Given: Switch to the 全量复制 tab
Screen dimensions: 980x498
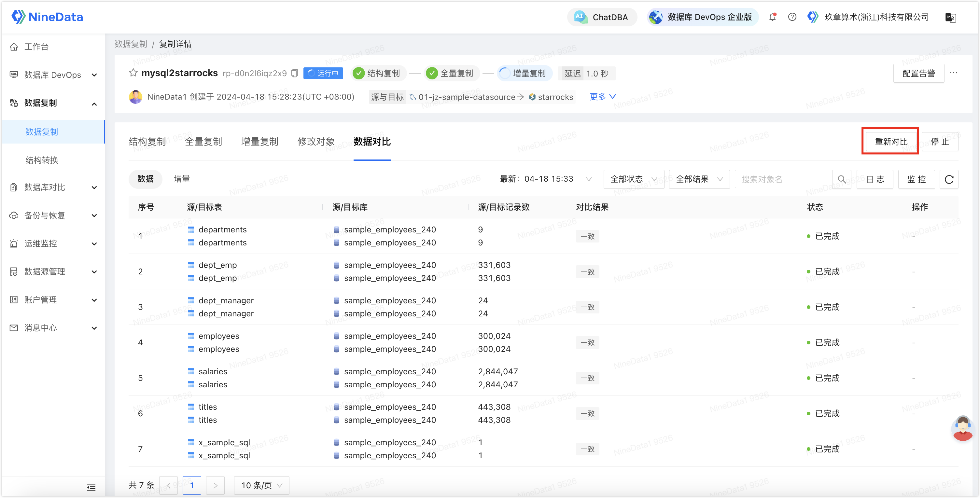Looking at the screenshot, I should coord(203,142).
